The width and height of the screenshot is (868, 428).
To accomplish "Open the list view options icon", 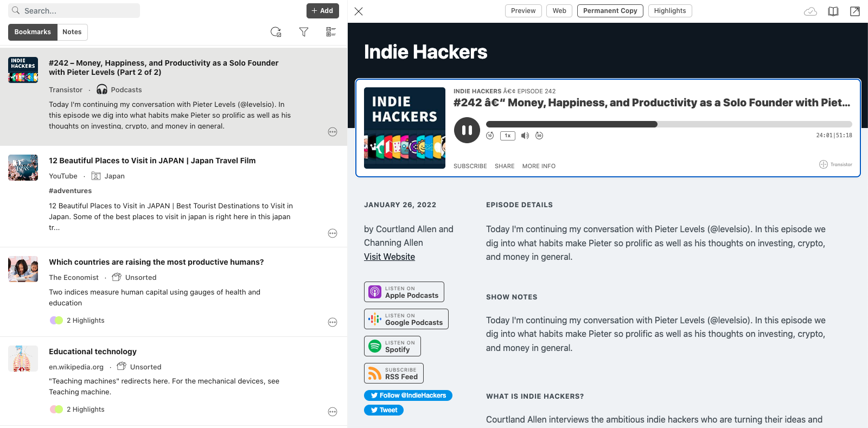I will click(331, 32).
